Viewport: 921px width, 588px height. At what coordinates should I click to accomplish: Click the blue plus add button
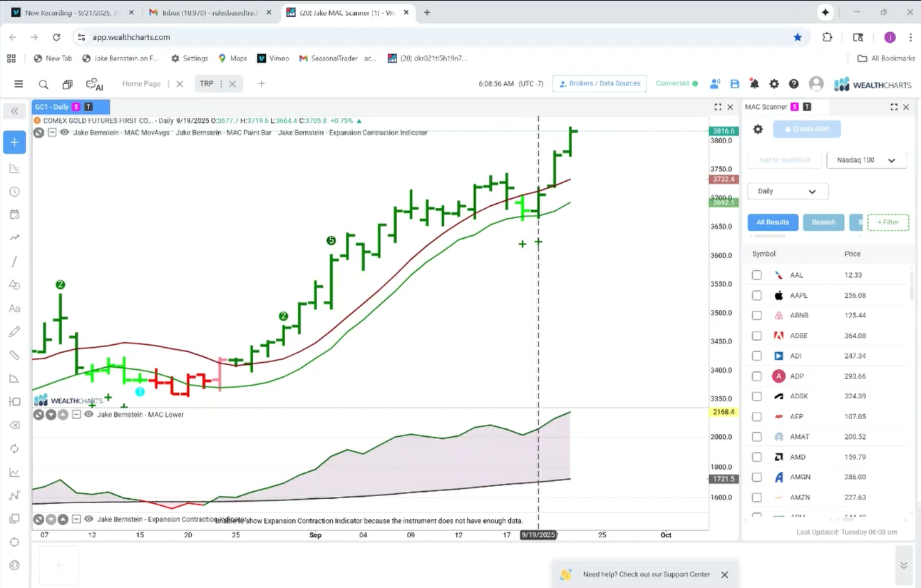14,142
